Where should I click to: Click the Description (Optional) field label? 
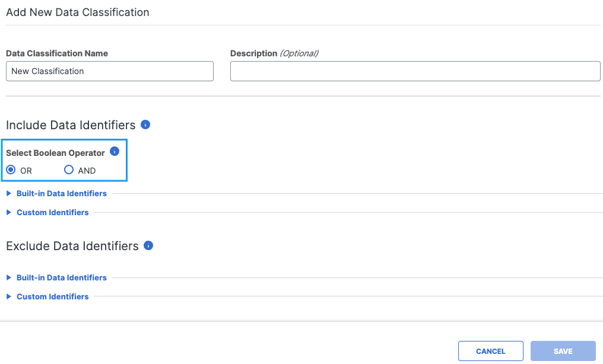pos(274,53)
